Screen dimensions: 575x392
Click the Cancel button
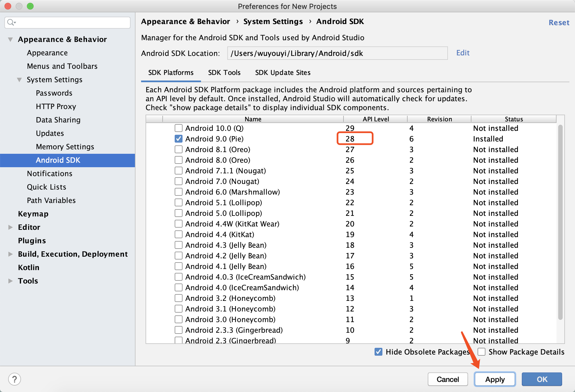448,379
